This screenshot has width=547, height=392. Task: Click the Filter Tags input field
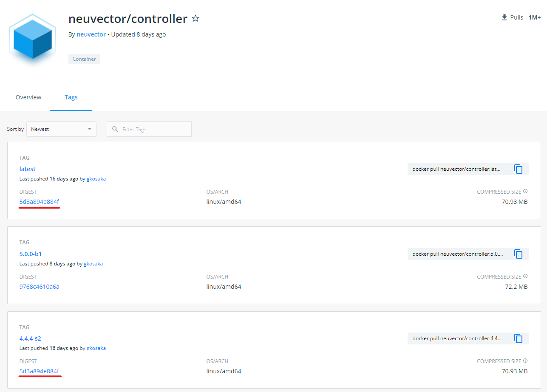pos(149,129)
